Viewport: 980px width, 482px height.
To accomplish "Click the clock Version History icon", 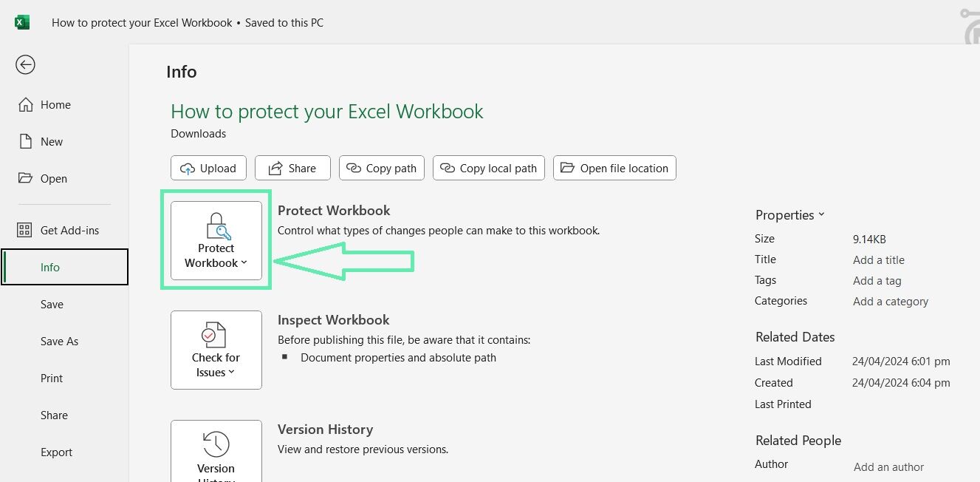I will click(216, 444).
